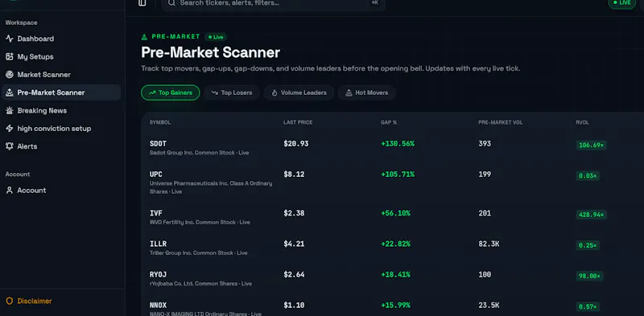Click the GAP % column header

(x=389, y=123)
